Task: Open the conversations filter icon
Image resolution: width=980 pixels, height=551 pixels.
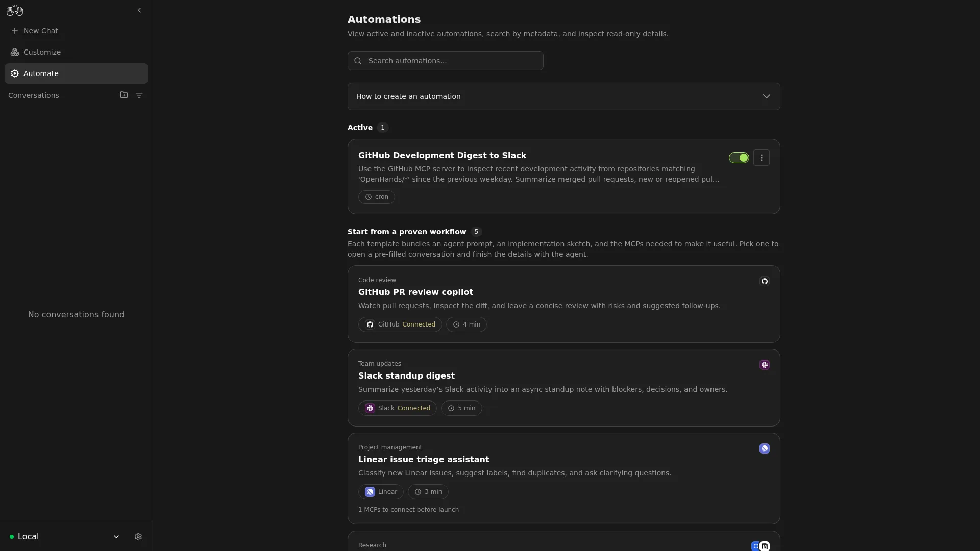Action: coord(139,95)
